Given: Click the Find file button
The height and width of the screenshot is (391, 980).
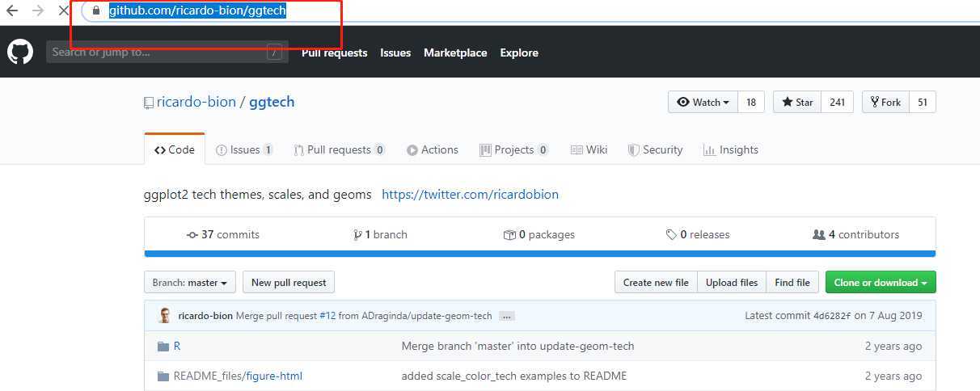Looking at the screenshot, I should tap(792, 282).
